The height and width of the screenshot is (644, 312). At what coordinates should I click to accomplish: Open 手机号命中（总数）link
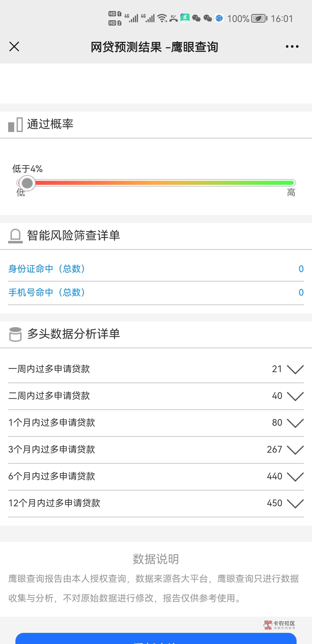pos(47,292)
